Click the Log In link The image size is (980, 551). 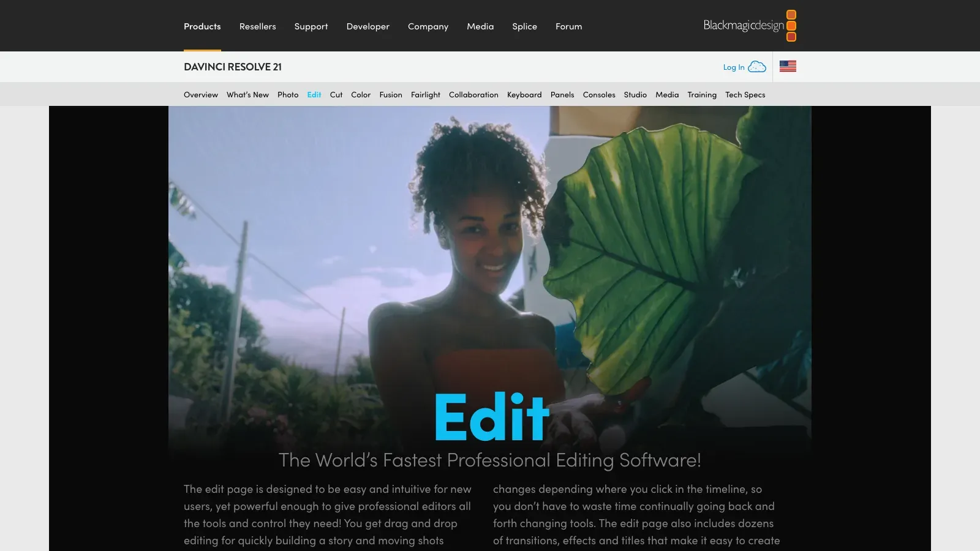[734, 67]
